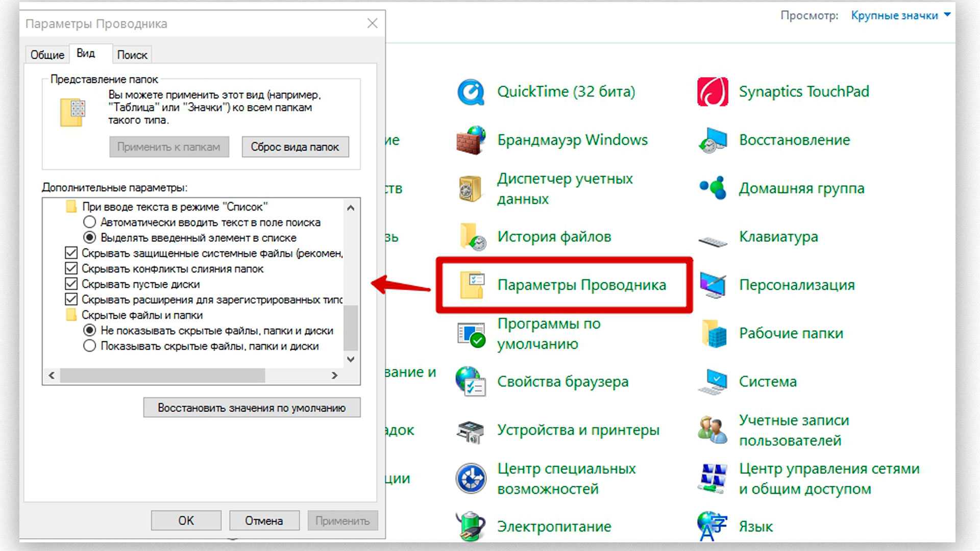Open the Свойства браузера link

[562, 382]
